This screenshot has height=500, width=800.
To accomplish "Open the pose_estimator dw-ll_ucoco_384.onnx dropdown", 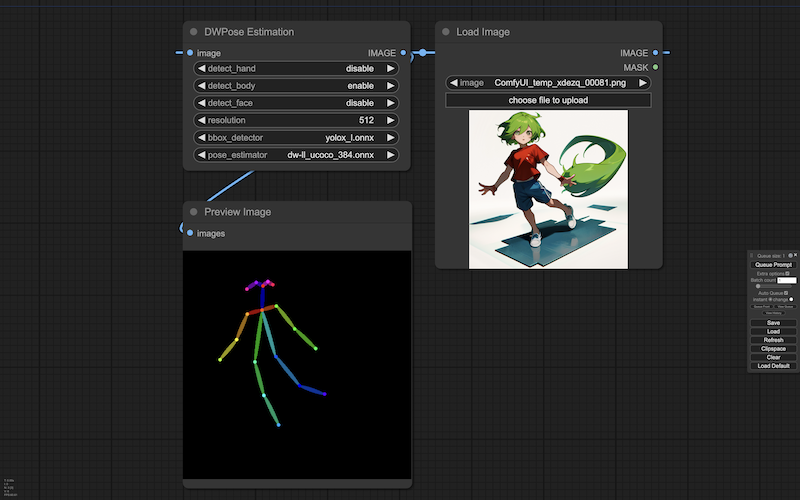I will click(x=296, y=155).
